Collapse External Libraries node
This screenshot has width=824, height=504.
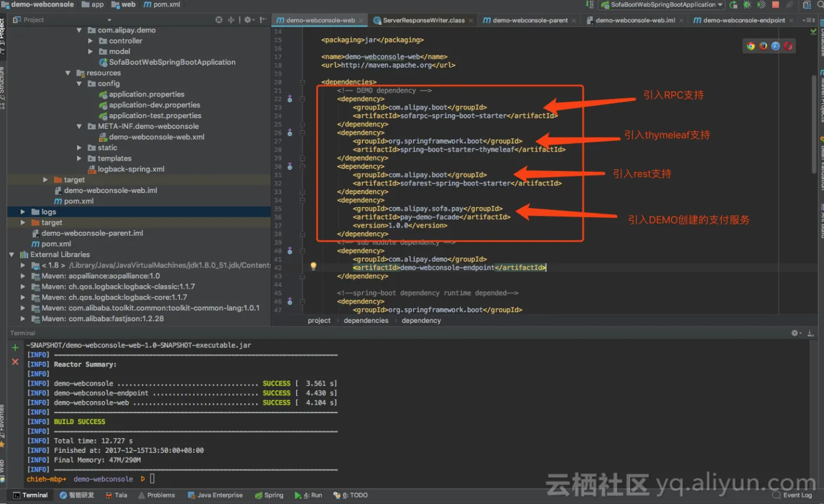(x=12, y=255)
